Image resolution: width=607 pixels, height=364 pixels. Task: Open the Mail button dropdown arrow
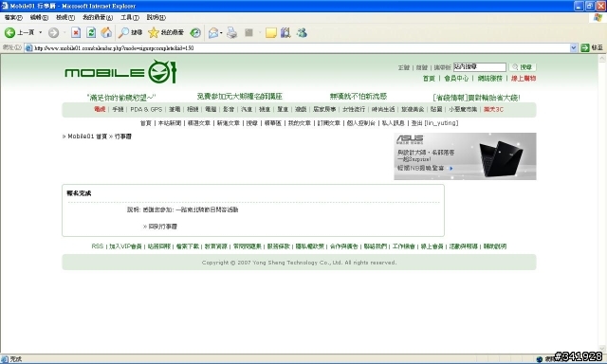(x=221, y=33)
